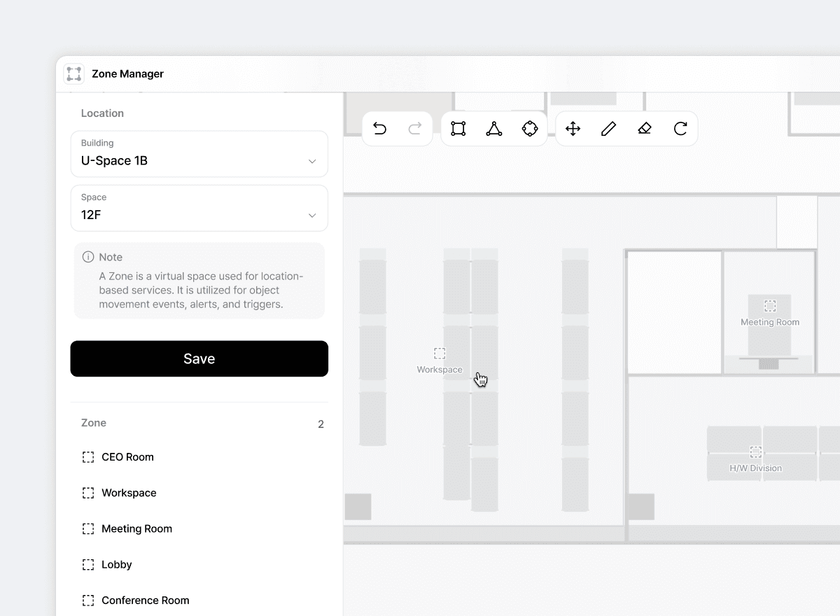This screenshot has width=840, height=616.
Task: Activate the move tool
Action: coord(573,129)
